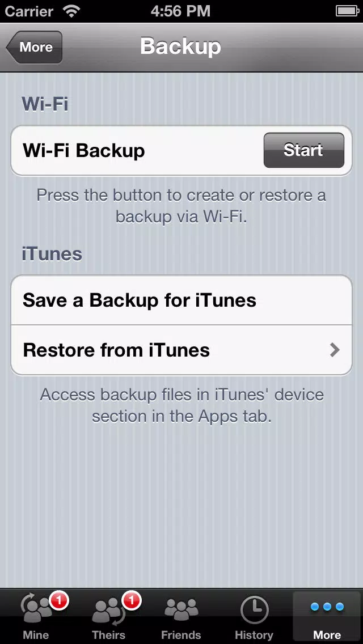Viewport: 363px width, 644px height.
Task: Tap the red badge on Theirs
Action: point(132,601)
